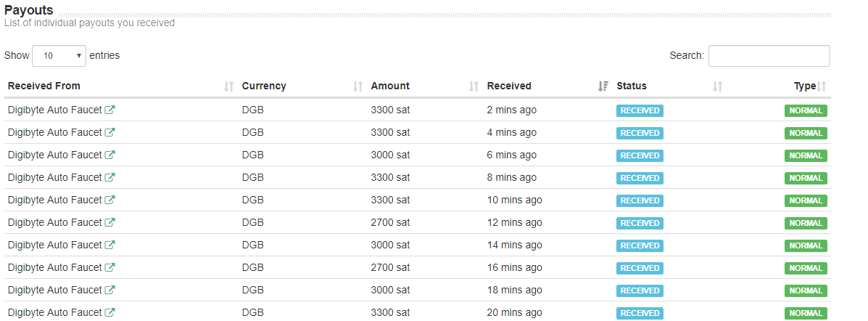Sort by Received From column arrows
868x321 pixels.
pyautogui.click(x=229, y=86)
